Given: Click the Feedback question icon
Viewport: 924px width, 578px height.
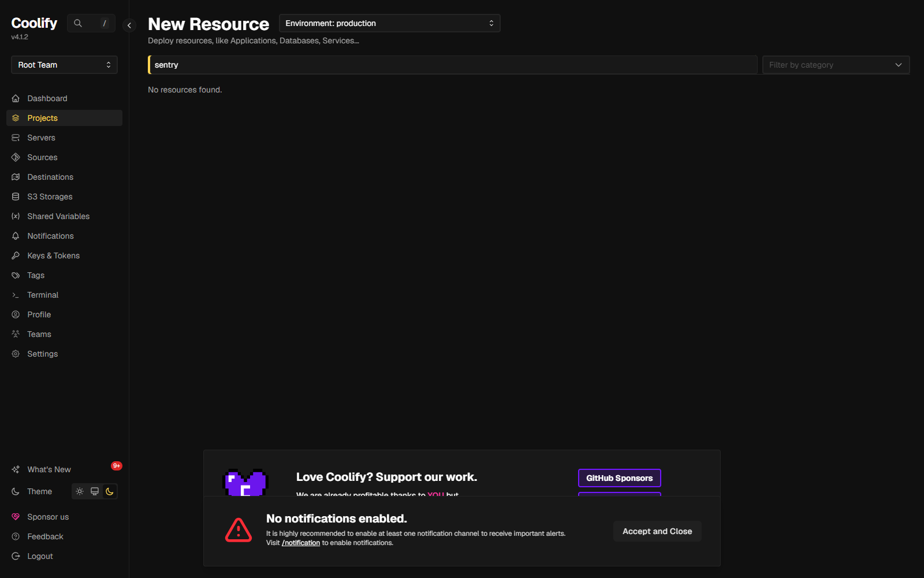Looking at the screenshot, I should point(16,536).
